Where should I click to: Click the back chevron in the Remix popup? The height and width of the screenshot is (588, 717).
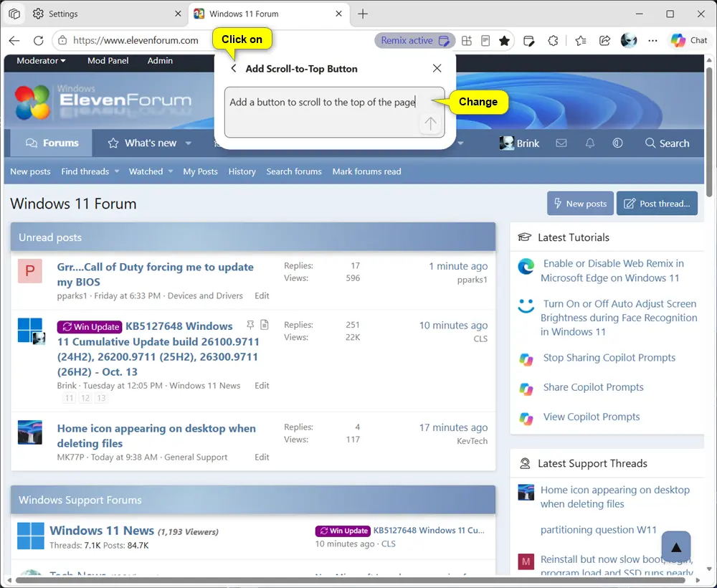(x=234, y=69)
